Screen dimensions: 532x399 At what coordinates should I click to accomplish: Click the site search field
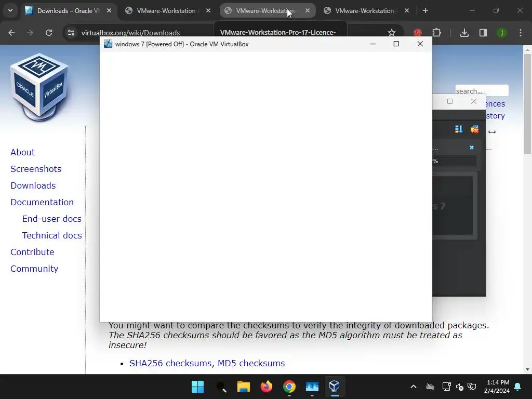point(482,90)
